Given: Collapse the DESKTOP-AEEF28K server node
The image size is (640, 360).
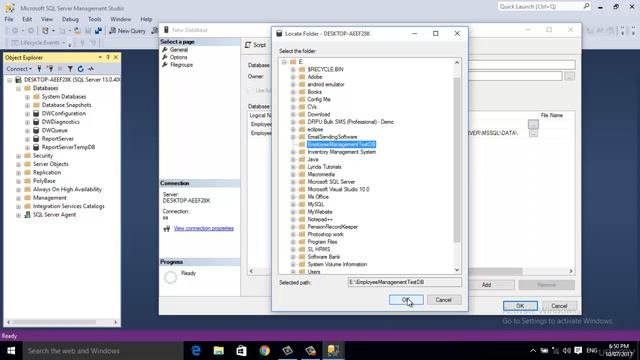Looking at the screenshot, I should [9, 80].
